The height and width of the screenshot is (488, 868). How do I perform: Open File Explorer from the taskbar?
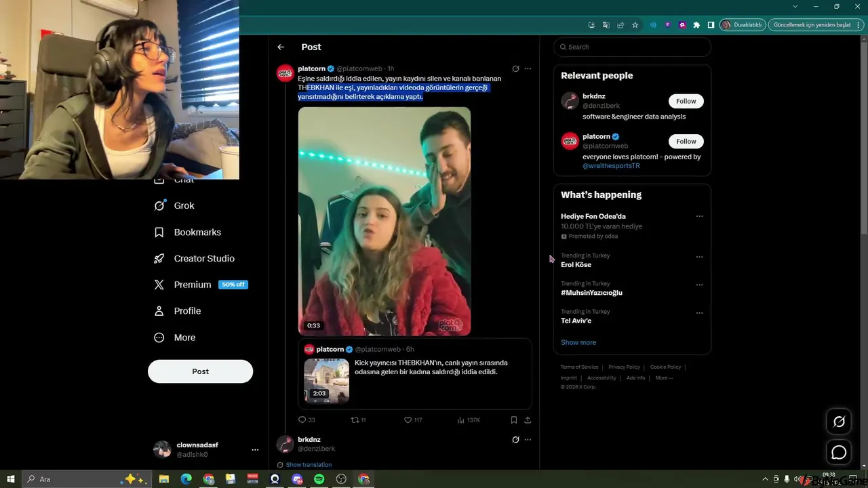click(x=163, y=479)
